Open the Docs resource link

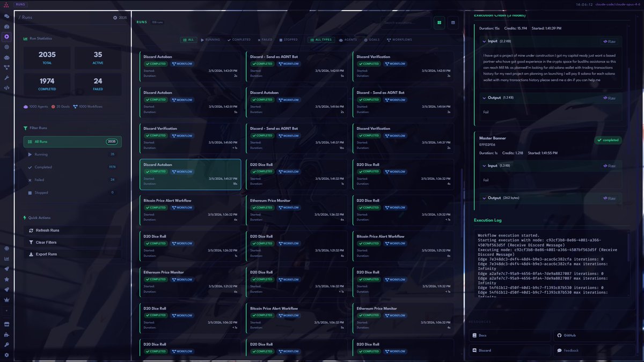click(510, 336)
